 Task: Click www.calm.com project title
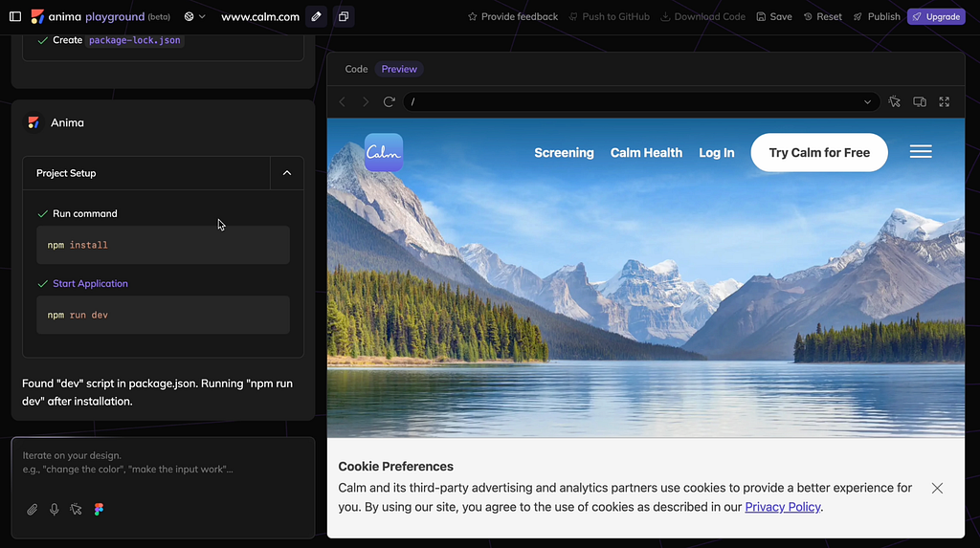[x=260, y=17]
